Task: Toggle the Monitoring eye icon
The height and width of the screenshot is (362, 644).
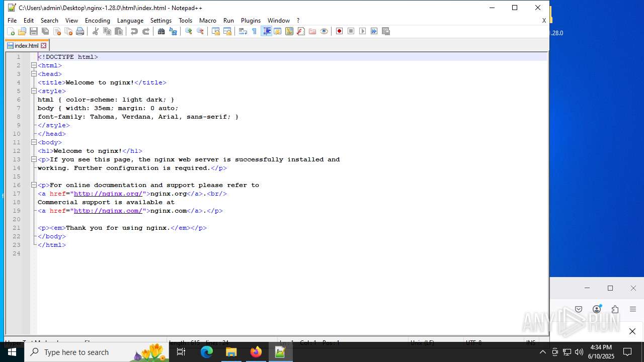Action: (324, 31)
